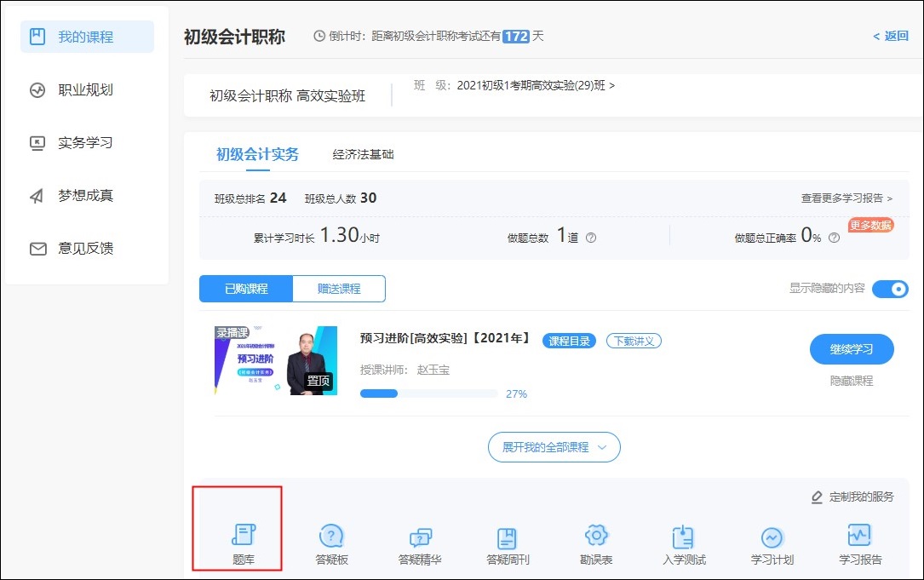Image resolution: width=924 pixels, height=580 pixels.
Task: Select 我的课程 in the sidebar
Action: click(x=86, y=37)
